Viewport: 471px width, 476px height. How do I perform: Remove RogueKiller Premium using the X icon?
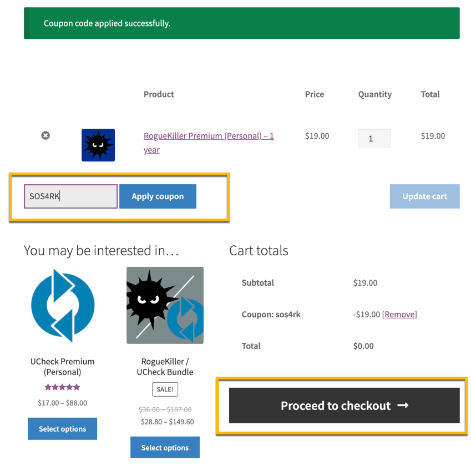click(45, 135)
